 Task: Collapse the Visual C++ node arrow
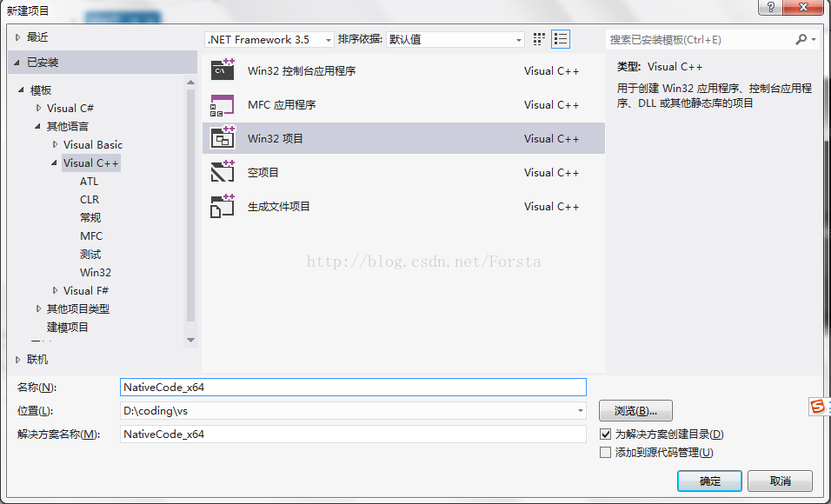(x=54, y=162)
